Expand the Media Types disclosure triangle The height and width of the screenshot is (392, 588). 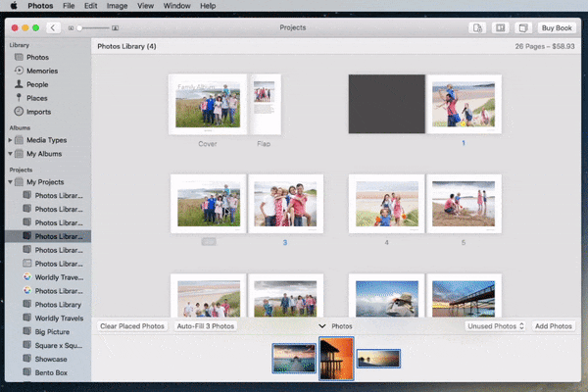(10, 140)
